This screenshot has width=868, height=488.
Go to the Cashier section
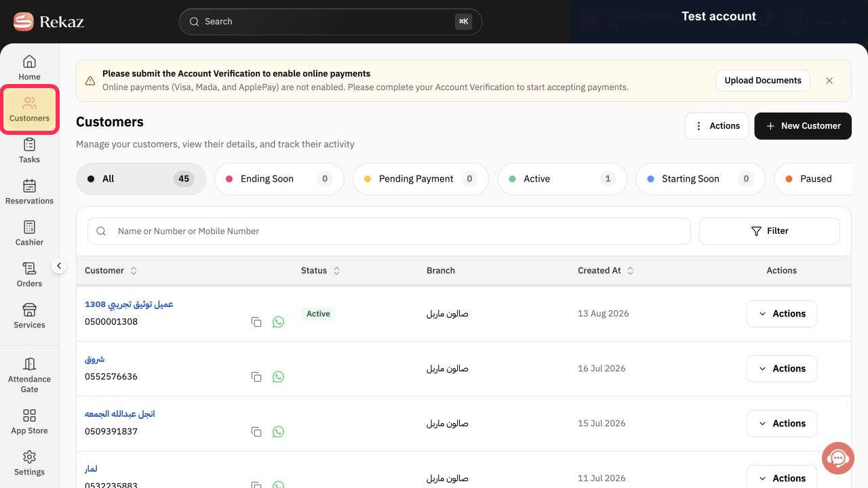pos(29,233)
